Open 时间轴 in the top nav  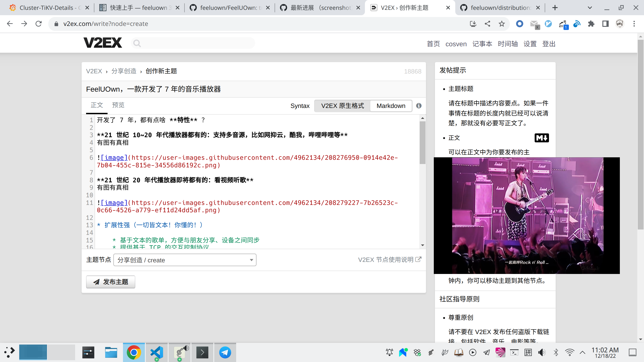pyautogui.click(x=508, y=44)
